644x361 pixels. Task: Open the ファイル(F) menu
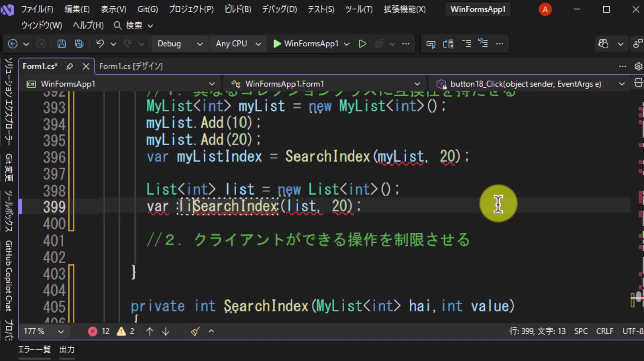[x=37, y=9]
